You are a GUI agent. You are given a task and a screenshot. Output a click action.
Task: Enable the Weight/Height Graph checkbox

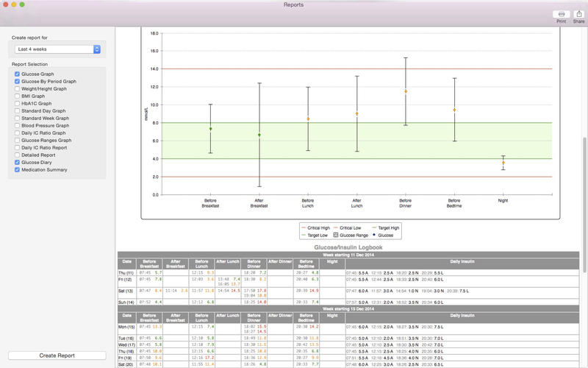(x=17, y=89)
